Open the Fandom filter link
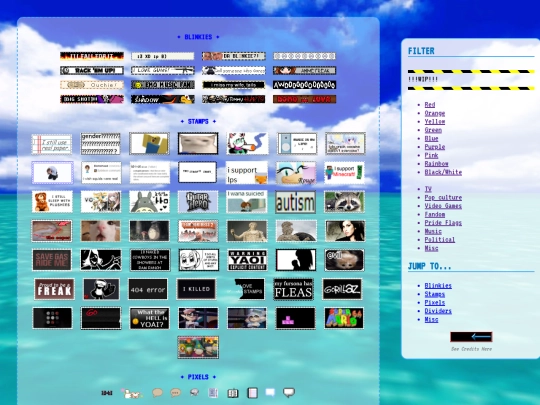The width and height of the screenshot is (540, 405). [435, 215]
